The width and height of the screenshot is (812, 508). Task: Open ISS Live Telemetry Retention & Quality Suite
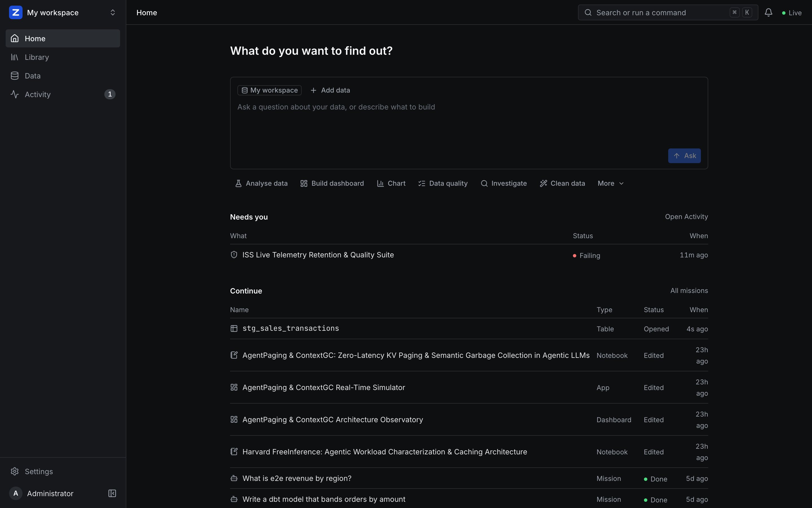(x=469, y=255)
